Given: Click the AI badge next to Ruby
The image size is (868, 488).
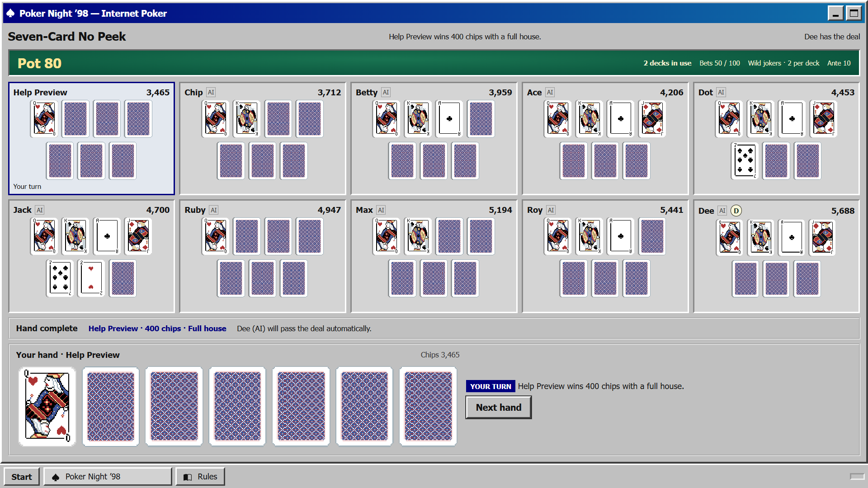Looking at the screenshot, I should 214,210.
